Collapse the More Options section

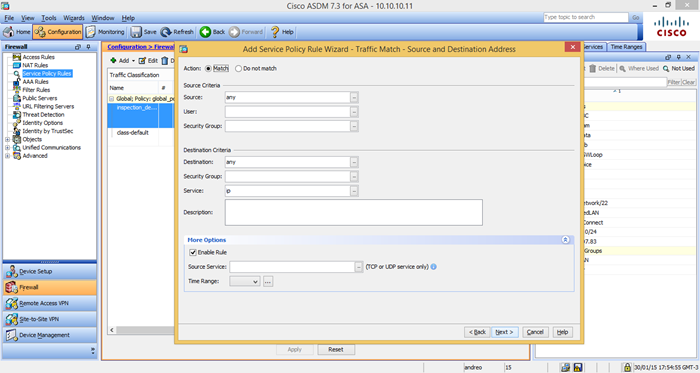pos(565,240)
